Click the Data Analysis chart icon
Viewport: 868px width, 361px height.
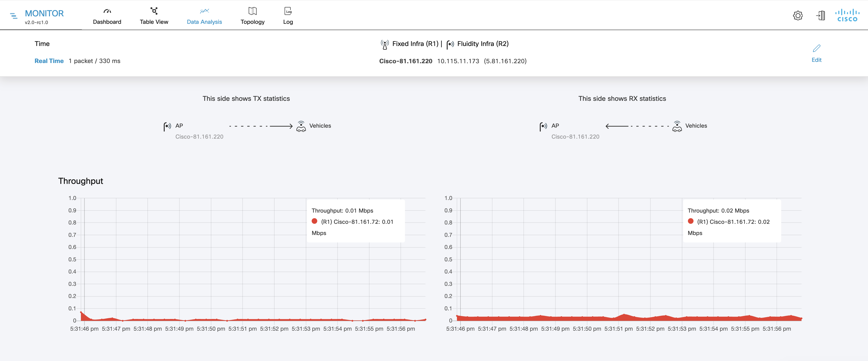click(x=204, y=11)
